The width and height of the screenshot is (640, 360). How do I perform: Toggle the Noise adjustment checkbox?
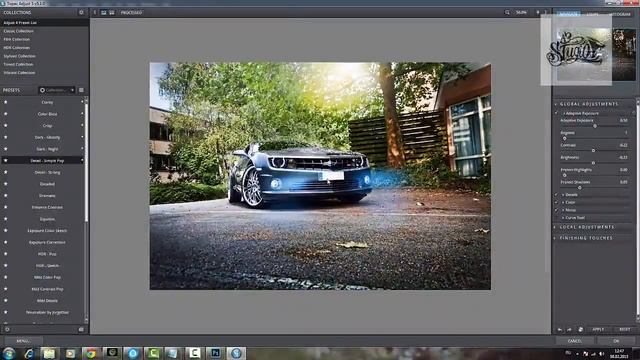tap(557, 210)
